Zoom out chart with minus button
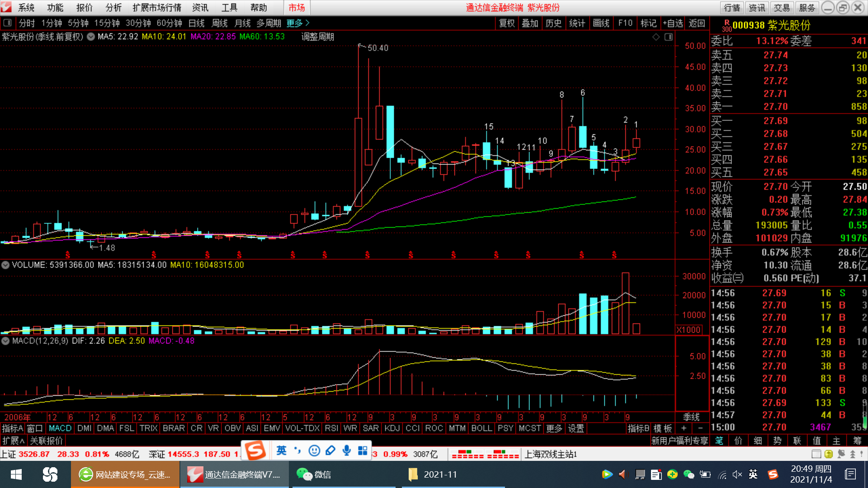868x488 pixels. [700, 428]
